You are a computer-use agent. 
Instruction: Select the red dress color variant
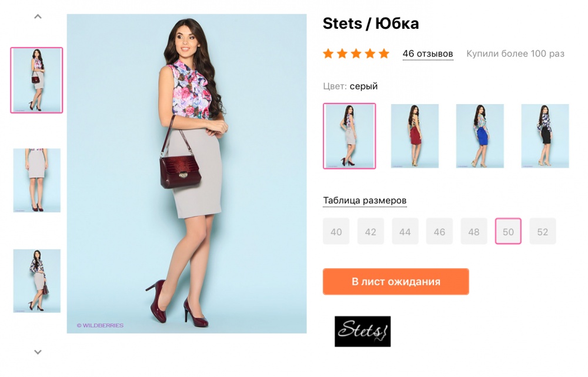(x=415, y=135)
